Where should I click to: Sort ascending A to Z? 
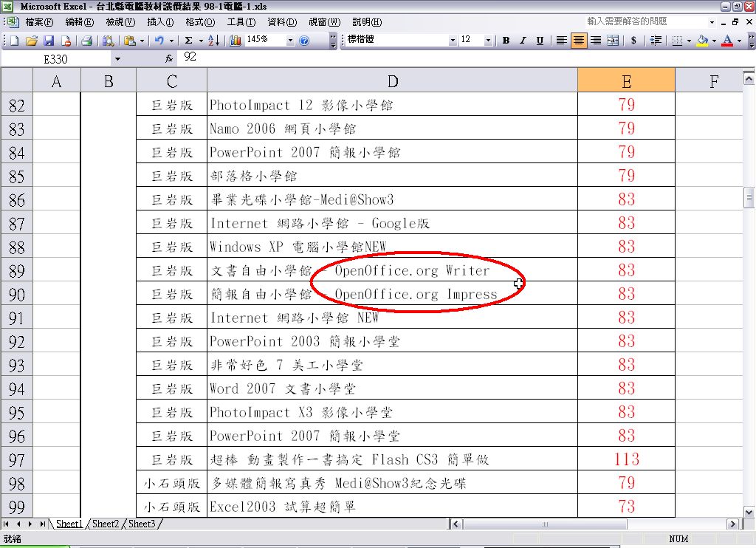click(213, 41)
